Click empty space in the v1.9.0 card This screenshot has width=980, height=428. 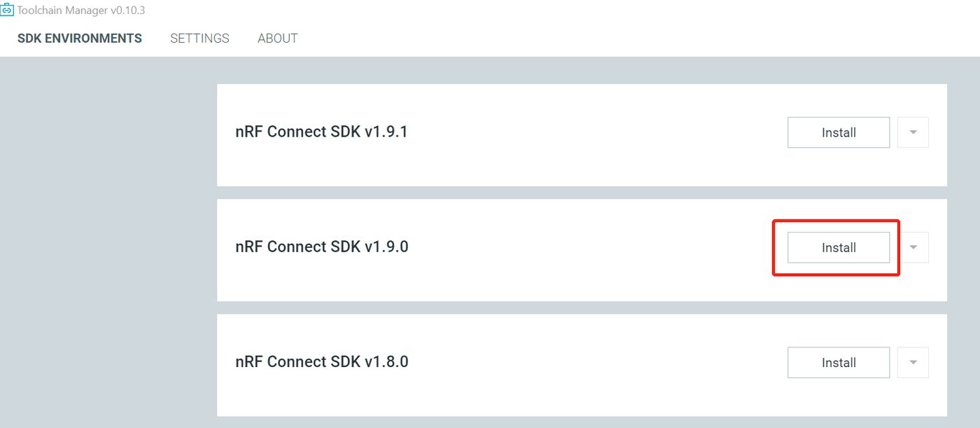pyautogui.click(x=595, y=250)
